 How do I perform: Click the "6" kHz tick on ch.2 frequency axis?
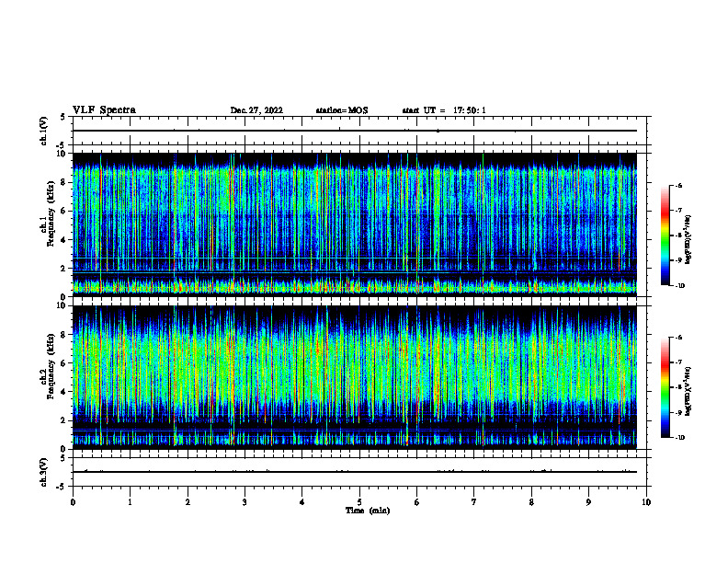(63, 363)
